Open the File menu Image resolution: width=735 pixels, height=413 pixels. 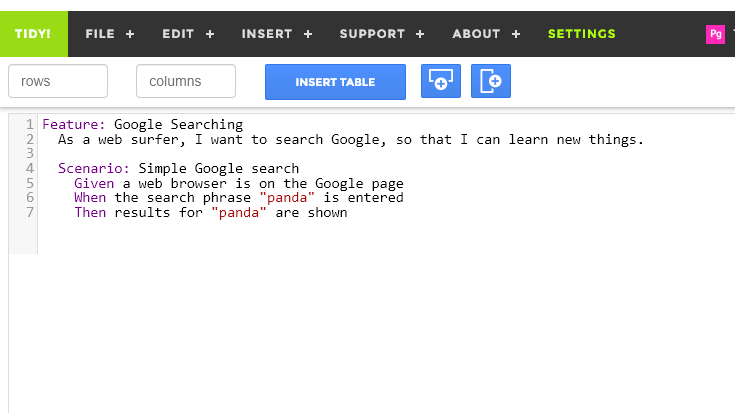tap(100, 34)
